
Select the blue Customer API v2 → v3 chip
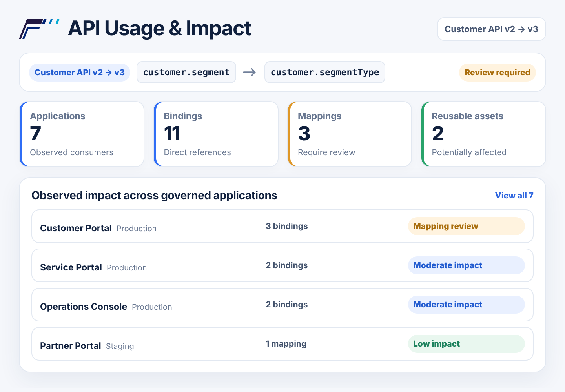[x=80, y=73]
